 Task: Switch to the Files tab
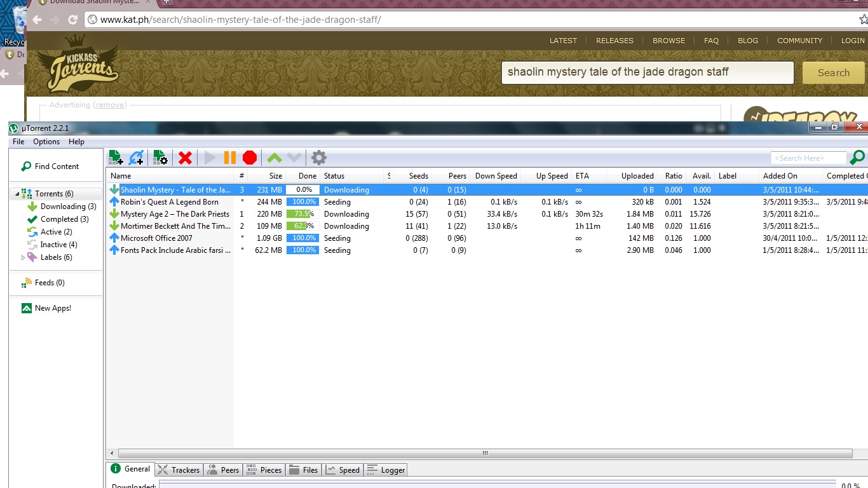tap(304, 470)
